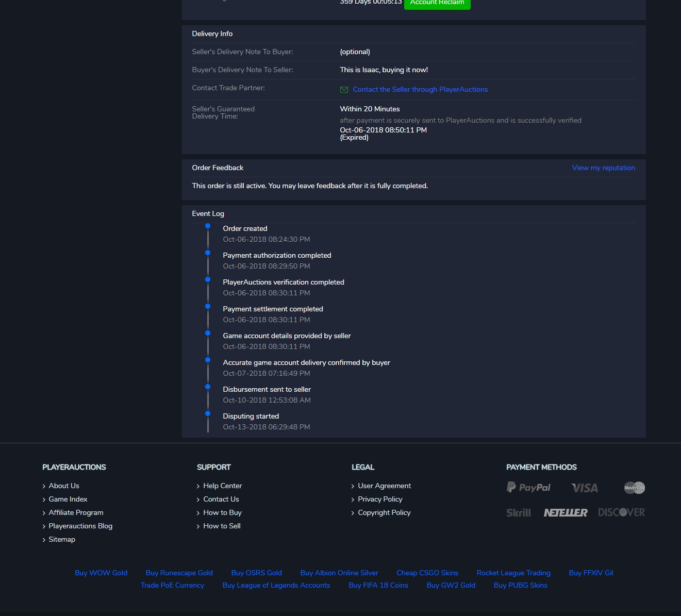Click the PayPal payment method icon

tap(528, 487)
